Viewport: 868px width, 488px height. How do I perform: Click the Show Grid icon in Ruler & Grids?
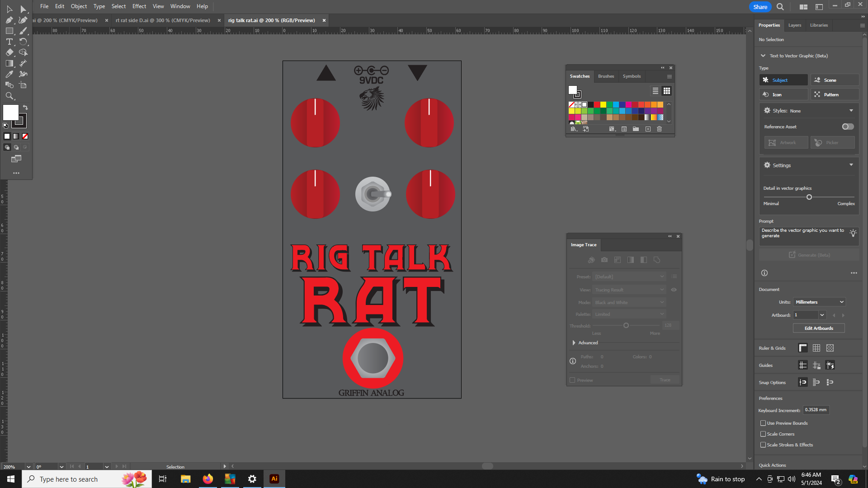pyautogui.click(x=816, y=348)
